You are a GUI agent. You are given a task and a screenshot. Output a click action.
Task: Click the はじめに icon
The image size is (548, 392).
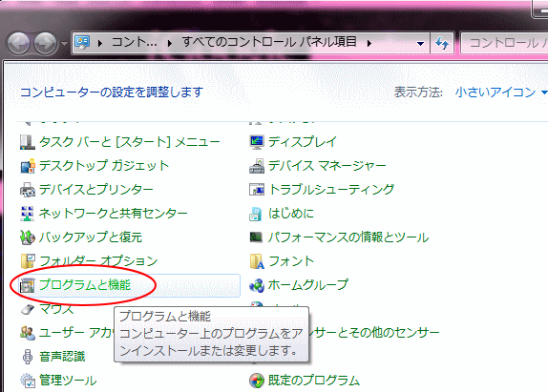[x=256, y=214]
